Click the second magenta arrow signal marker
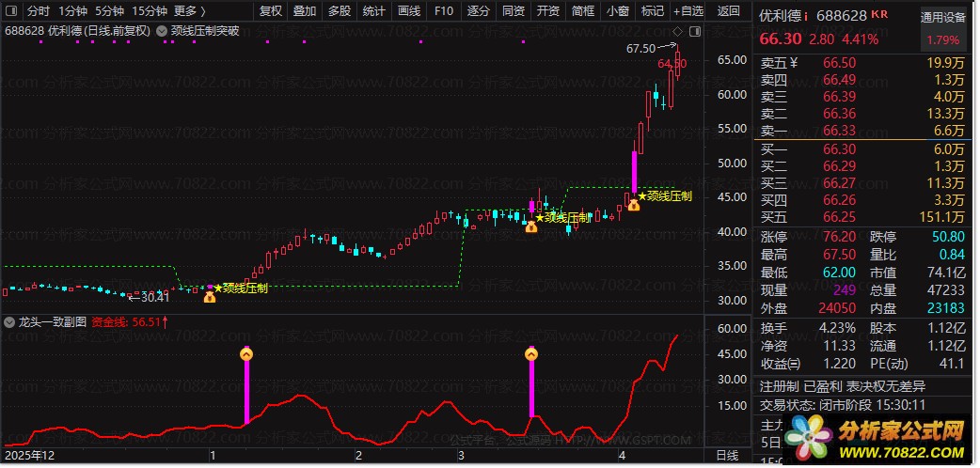980x468 pixels. coord(531,354)
